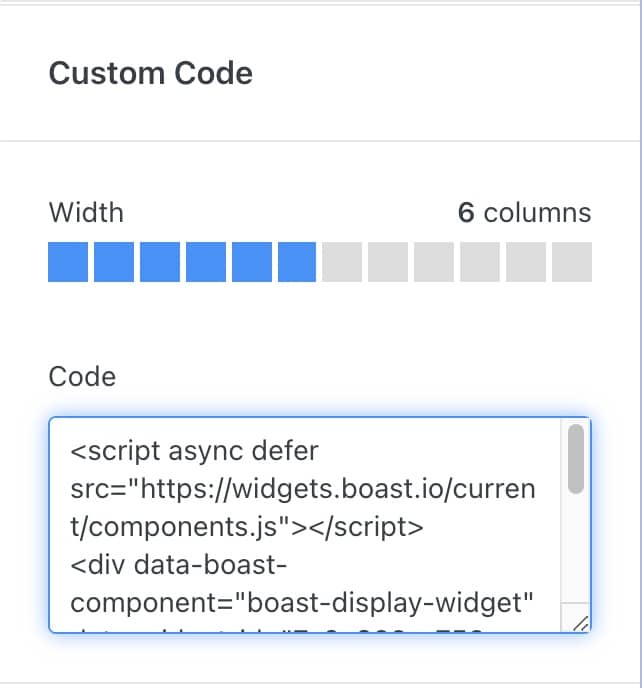The image size is (642, 688).
Task: Expand width to 7 columns
Action: (x=342, y=262)
